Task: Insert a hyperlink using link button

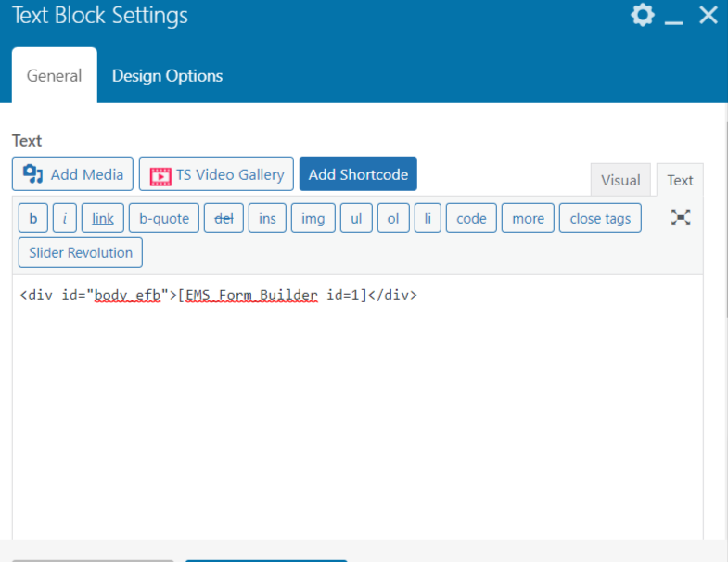Action: point(103,218)
